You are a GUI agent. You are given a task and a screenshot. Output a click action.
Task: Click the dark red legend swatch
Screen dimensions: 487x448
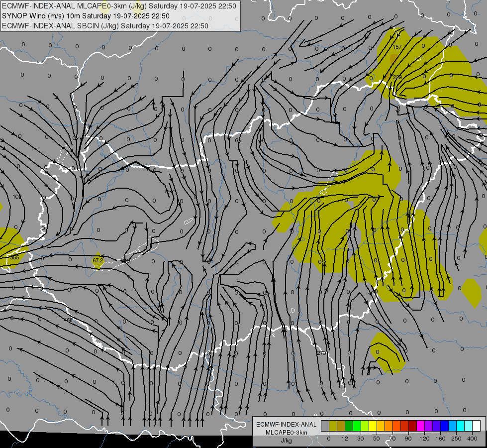pyautogui.click(x=413, y=426)
